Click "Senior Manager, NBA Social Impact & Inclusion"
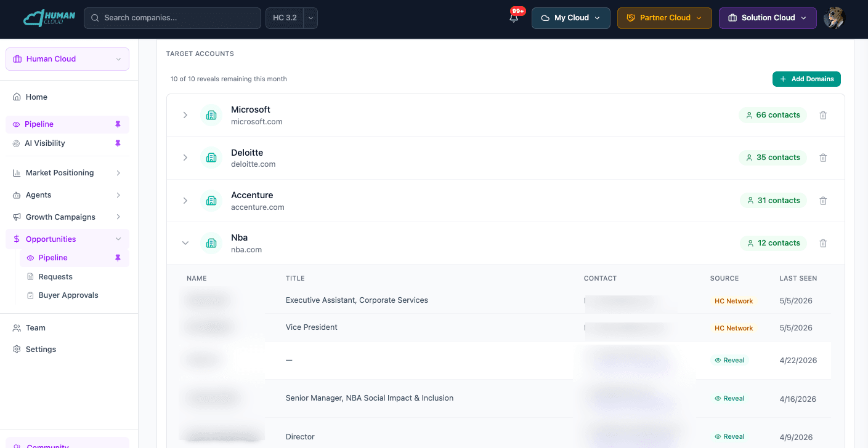This screenshot has height=448, width=868. (370, 398)
